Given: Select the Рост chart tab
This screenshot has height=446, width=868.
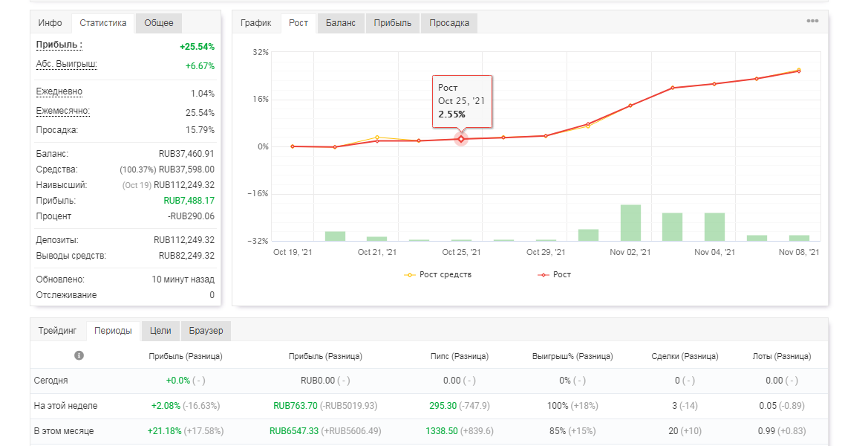Looking at the screenshot, I should [x=298, y=23].
